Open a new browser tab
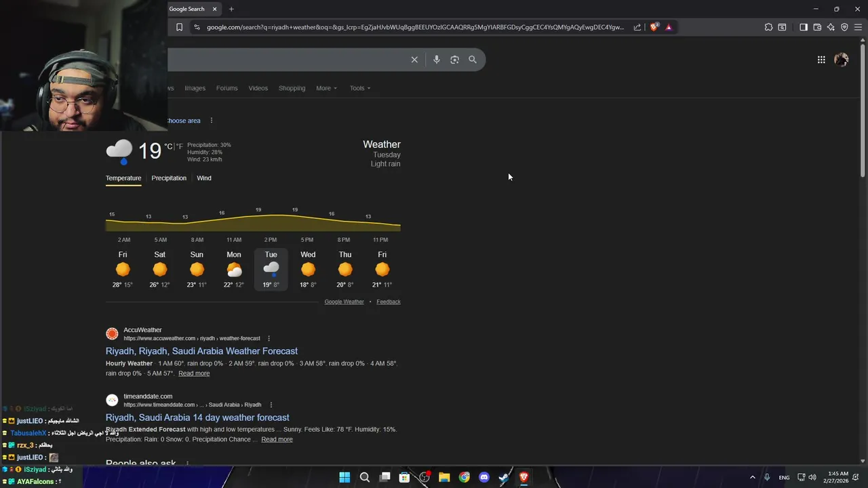This screenshot has width=868, height=488. tap(231, 9)
